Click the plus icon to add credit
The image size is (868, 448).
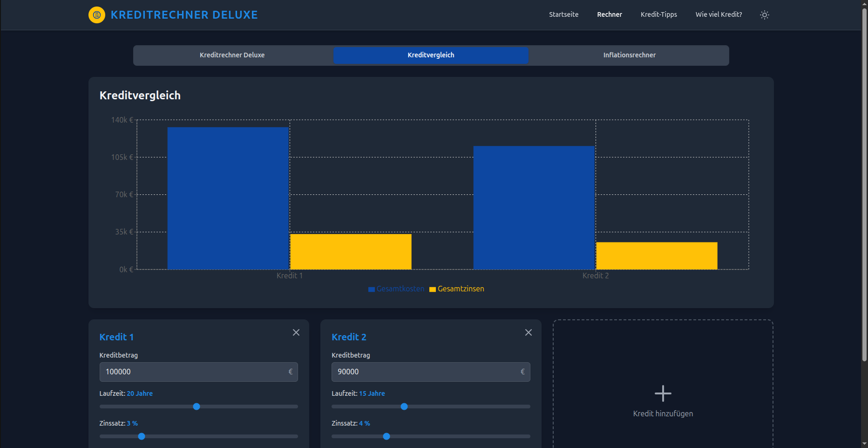[x=663, y=393]
